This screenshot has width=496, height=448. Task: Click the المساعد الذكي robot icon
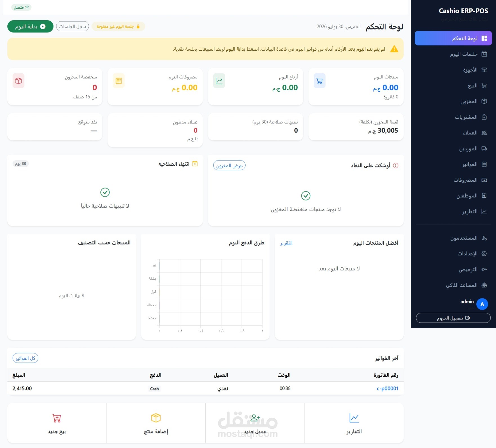click(x=484, y=285)
